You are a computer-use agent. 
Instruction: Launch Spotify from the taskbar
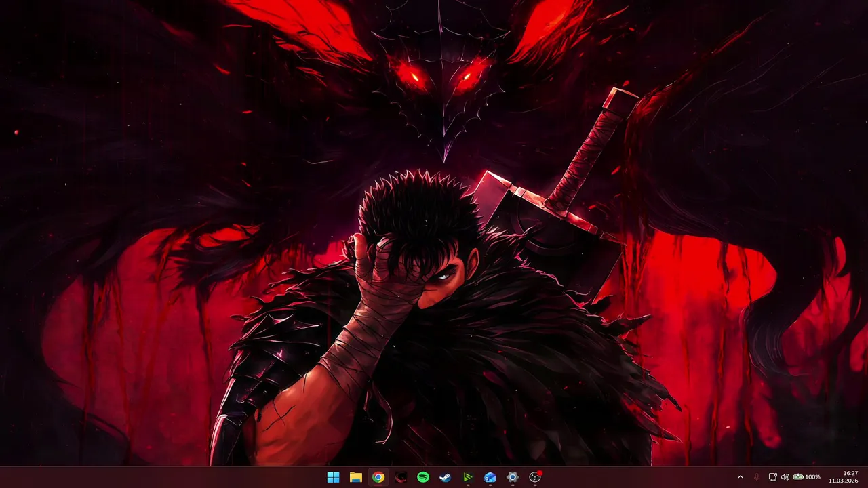(422, 477)
